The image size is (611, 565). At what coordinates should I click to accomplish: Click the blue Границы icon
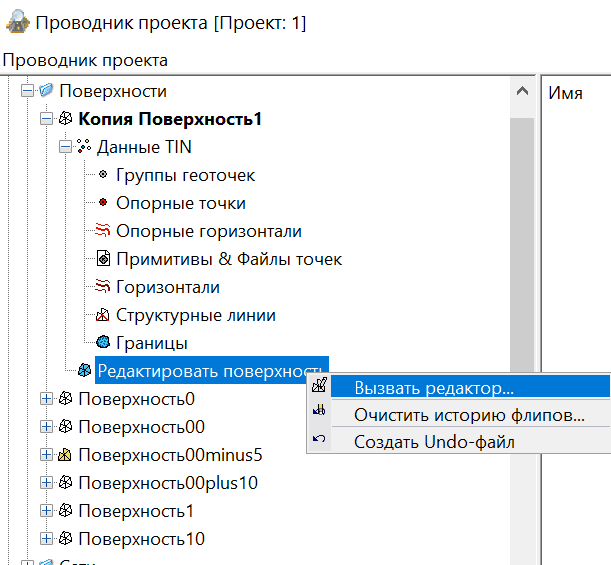click(102, 343)
